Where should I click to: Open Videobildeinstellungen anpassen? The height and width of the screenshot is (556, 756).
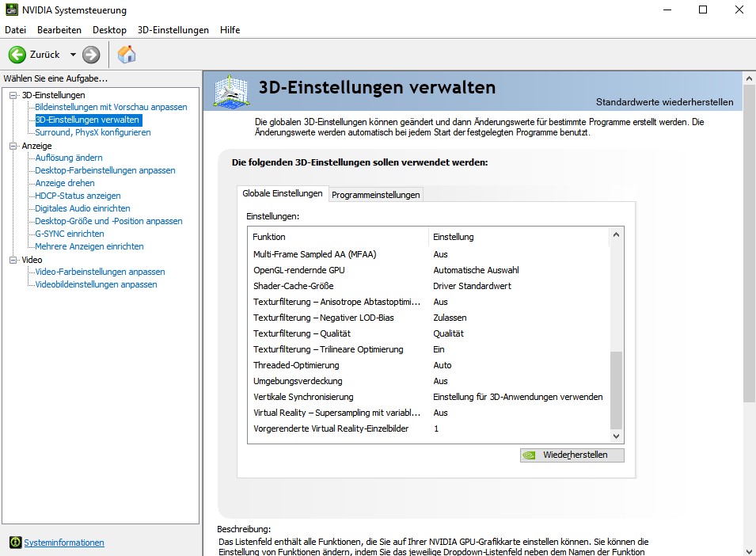pyautogui.click(x=96, y=284)
